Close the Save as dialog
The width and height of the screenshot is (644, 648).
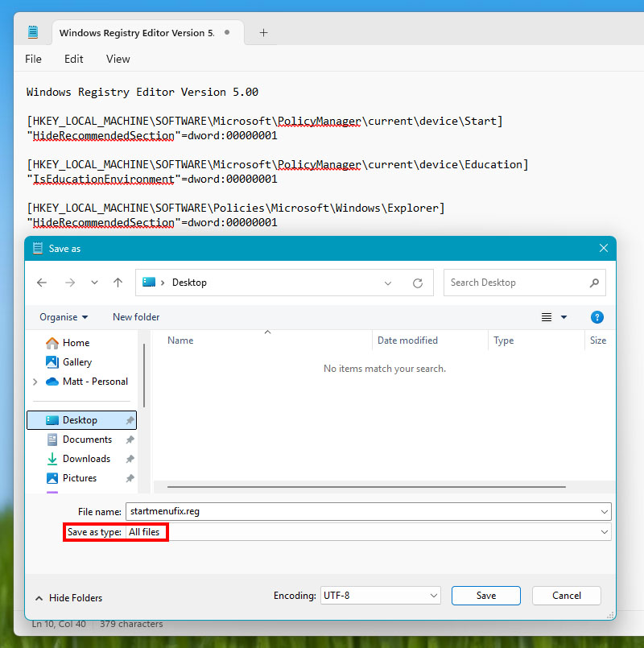click(x=604, y=248)
